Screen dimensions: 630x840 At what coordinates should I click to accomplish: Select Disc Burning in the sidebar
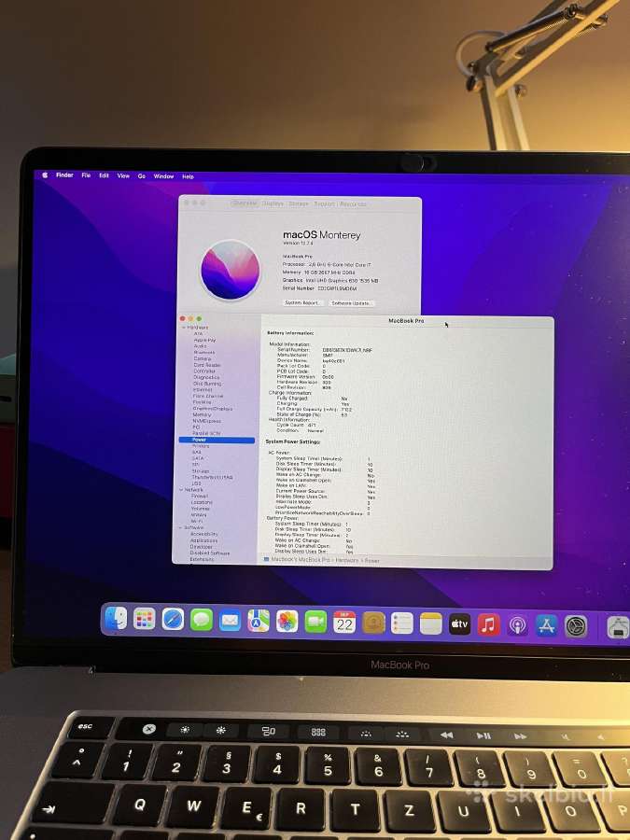pyautogui.click(x=207, y=384)
